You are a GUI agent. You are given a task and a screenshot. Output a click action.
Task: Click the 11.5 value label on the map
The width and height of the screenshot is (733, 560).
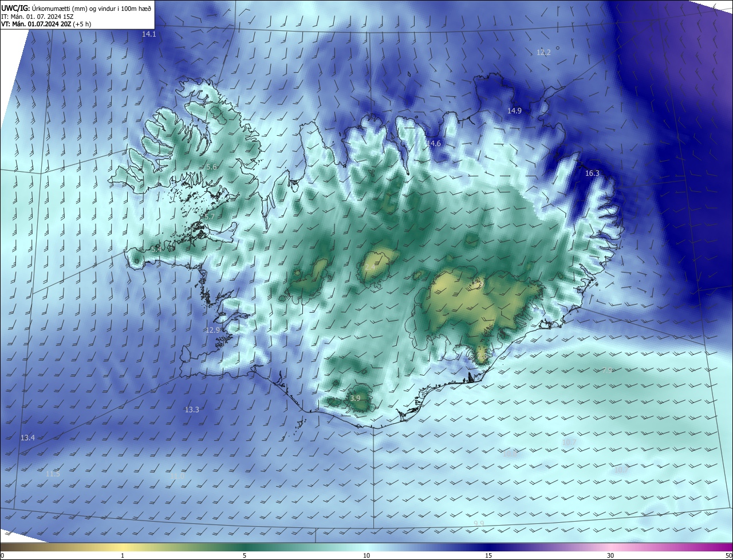click(x=53, y=474)
